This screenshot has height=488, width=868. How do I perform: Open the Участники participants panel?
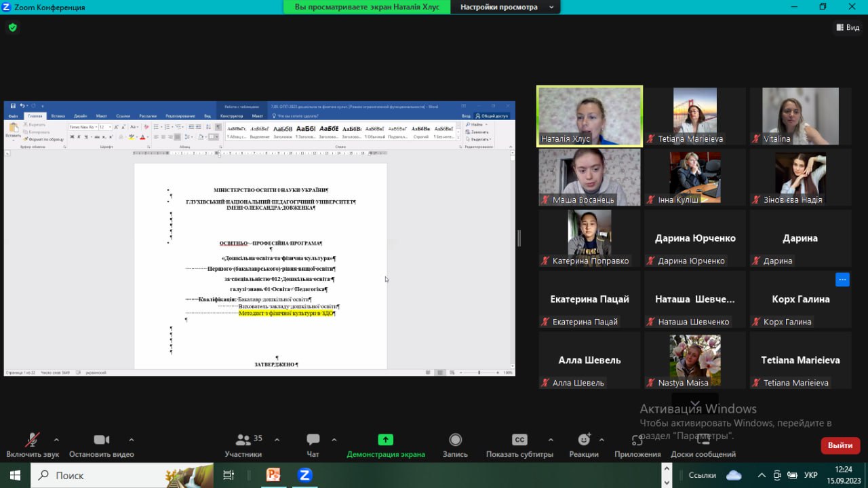tap(243, 445)
